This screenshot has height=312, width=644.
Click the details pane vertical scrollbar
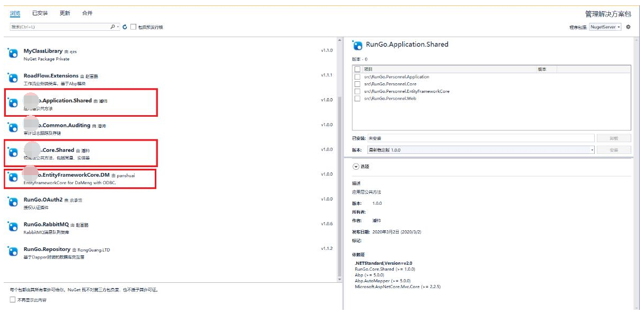coord(636,172)
